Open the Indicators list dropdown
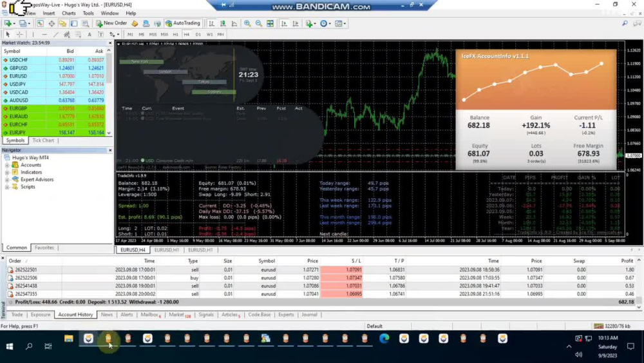Screen dimensions: 644x363 (315, 23)
